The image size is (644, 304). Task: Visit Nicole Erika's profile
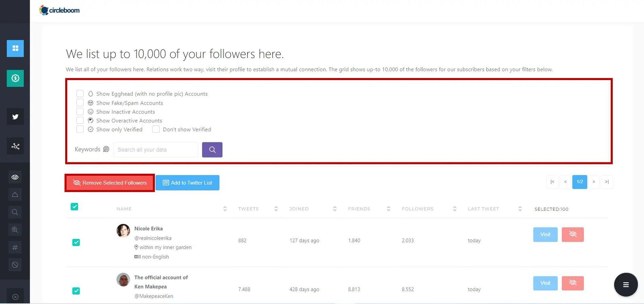tap(545, 234)
